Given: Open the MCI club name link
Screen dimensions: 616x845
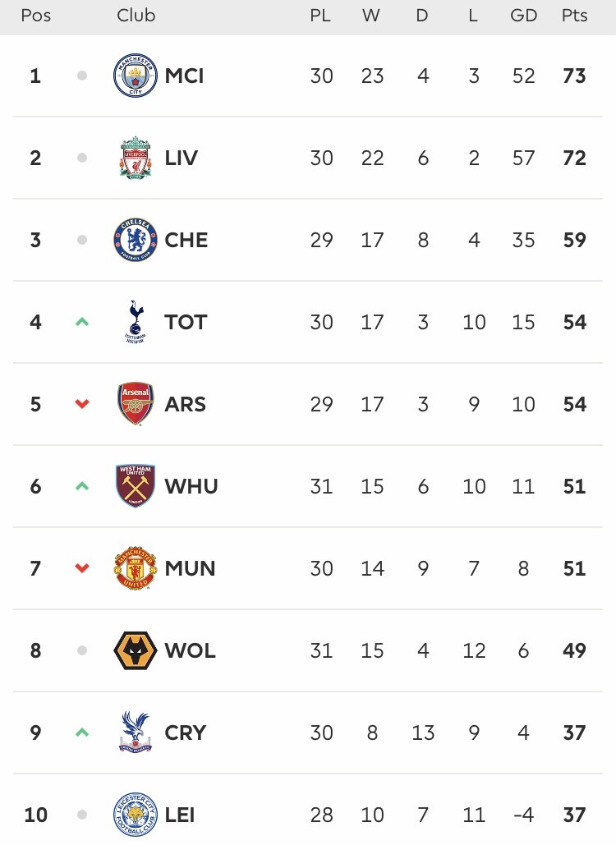Looking at the screenshot, I should click(184, 76).
